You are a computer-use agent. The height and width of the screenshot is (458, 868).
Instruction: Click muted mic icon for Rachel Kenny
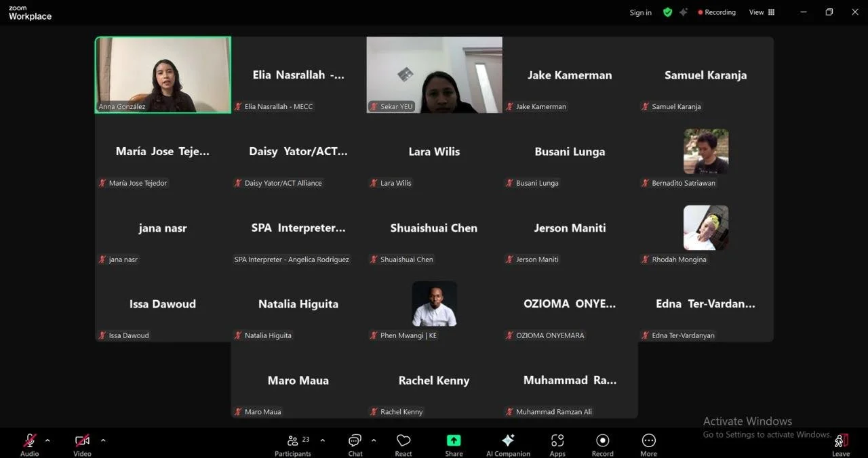coord(374,412)
